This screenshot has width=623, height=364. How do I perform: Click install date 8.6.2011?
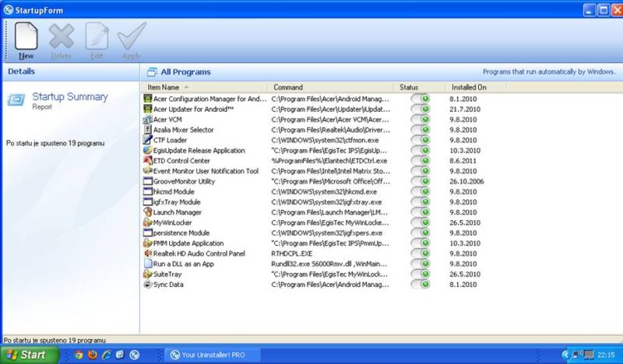[463, 161]
